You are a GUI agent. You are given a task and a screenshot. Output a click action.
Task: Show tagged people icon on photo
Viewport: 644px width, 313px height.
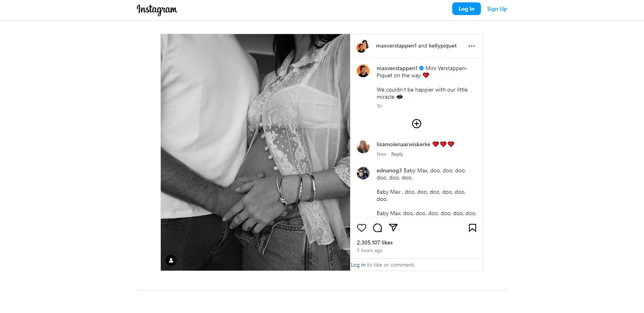[171, 260]
